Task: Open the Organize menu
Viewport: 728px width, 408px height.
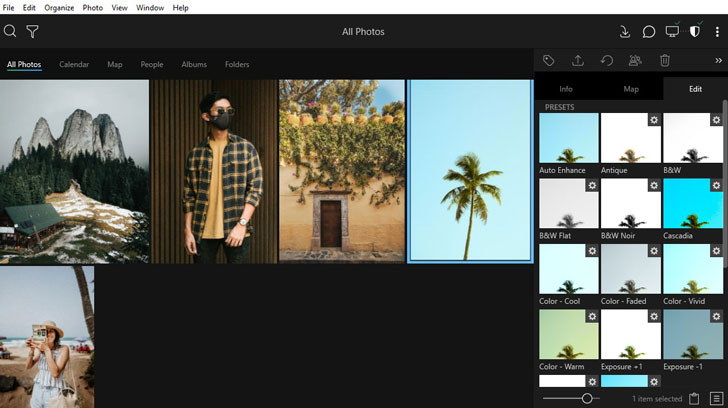Action: pos(59,7)
